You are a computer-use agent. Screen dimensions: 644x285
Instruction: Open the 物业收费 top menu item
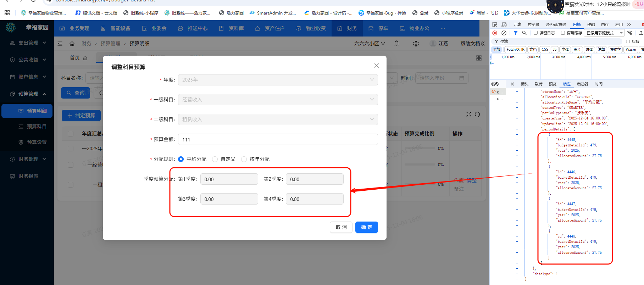coord(311,28)
